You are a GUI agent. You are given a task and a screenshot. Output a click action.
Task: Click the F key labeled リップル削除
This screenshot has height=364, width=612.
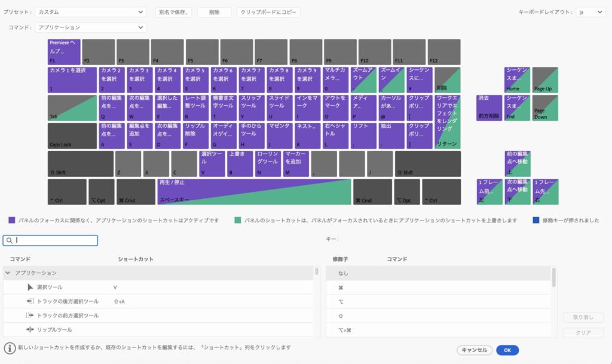point(195,136)
